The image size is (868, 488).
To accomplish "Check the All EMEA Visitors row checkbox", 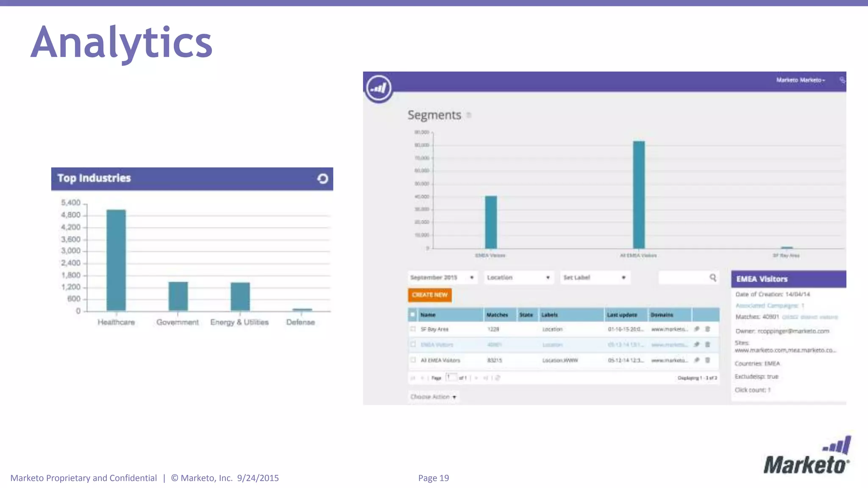I will pos(413,360).
